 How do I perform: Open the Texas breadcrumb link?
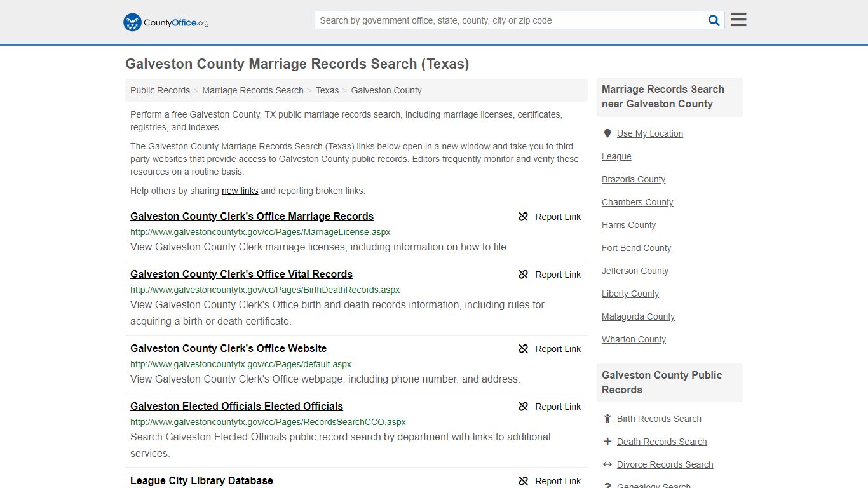coord(327,90)
